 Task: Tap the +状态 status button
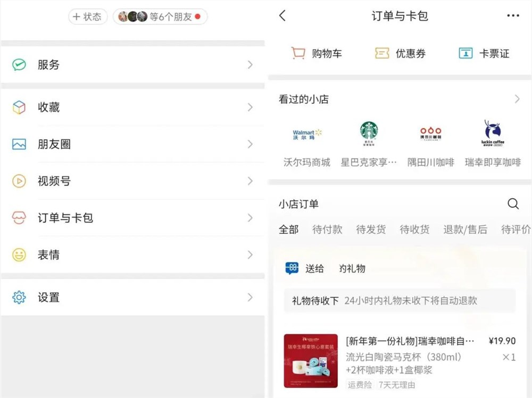tap(87, 16)
